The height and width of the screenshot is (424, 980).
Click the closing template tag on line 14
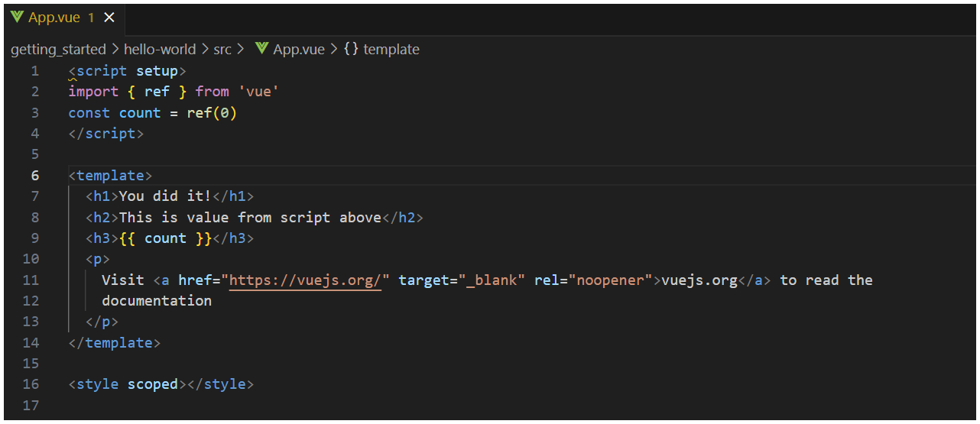point(115,343)
